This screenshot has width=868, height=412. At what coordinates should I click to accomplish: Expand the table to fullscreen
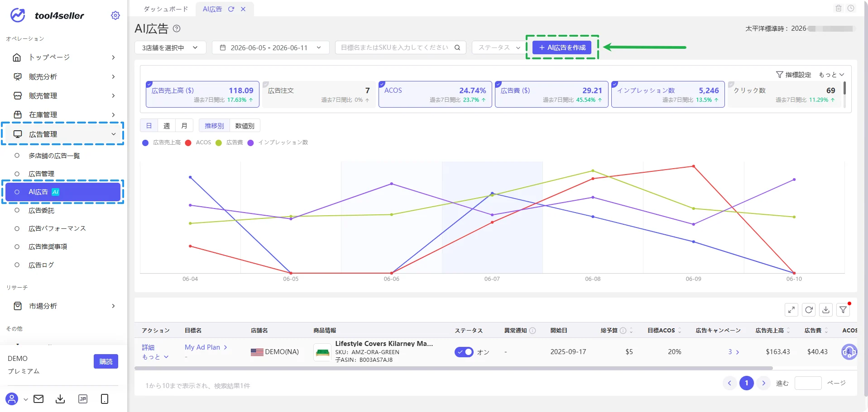point(791,310)
